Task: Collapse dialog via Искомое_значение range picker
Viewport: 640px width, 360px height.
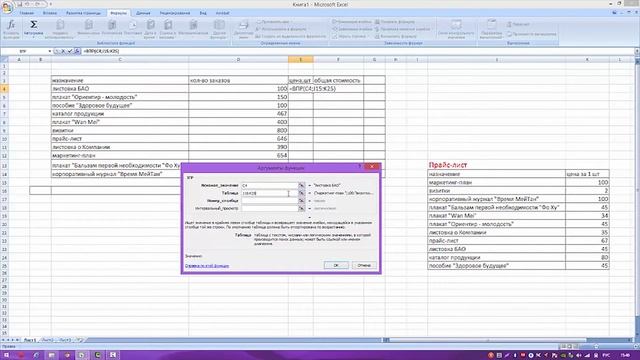Action: pos(301,185)
